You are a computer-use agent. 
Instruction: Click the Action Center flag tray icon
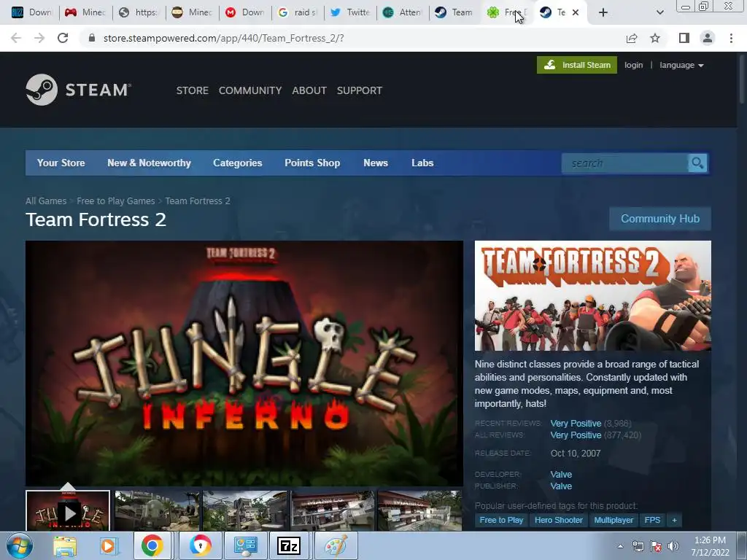tap(656, 546)
